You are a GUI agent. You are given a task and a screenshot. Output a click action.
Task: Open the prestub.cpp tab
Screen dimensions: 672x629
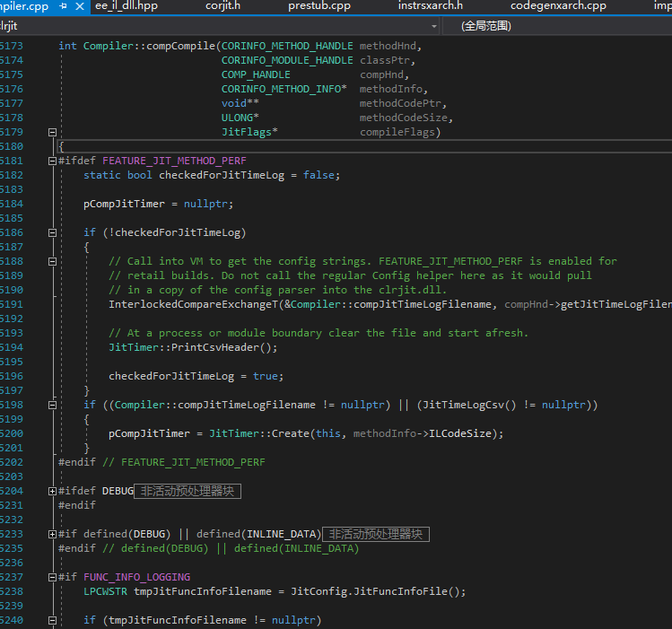tap(319, 6)
